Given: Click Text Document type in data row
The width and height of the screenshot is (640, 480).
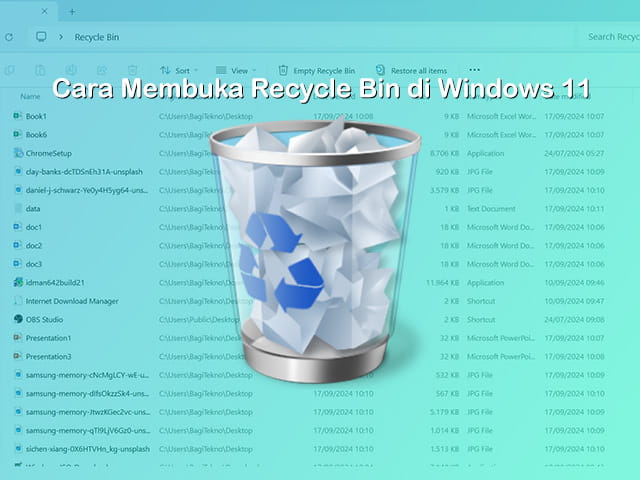Looking at the screenshot, I should coord(491,209).
